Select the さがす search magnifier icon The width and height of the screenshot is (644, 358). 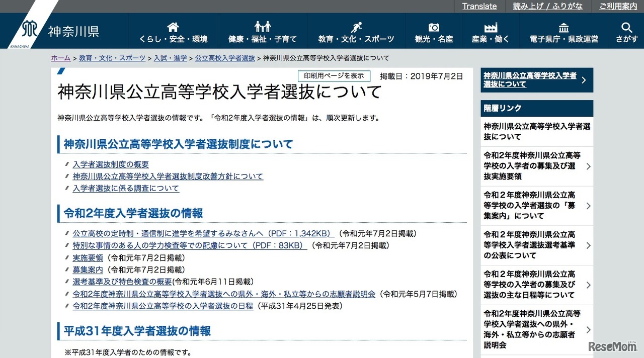click(x=626, y=27)
